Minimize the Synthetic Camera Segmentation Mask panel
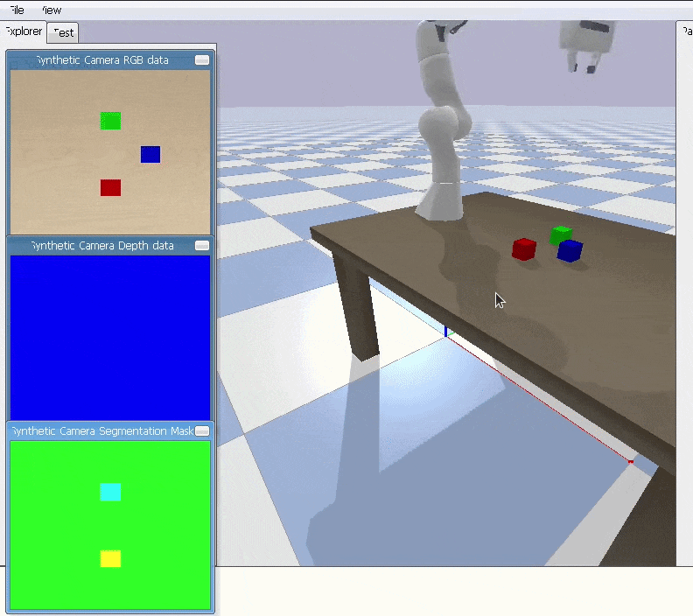The image size is (693, 616). click(x=202, y=431)
